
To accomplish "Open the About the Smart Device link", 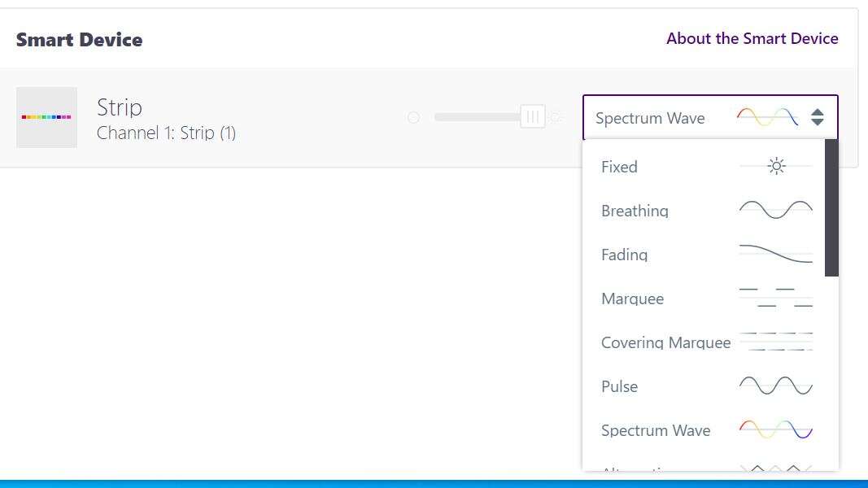I will click(x=752, y=38).
